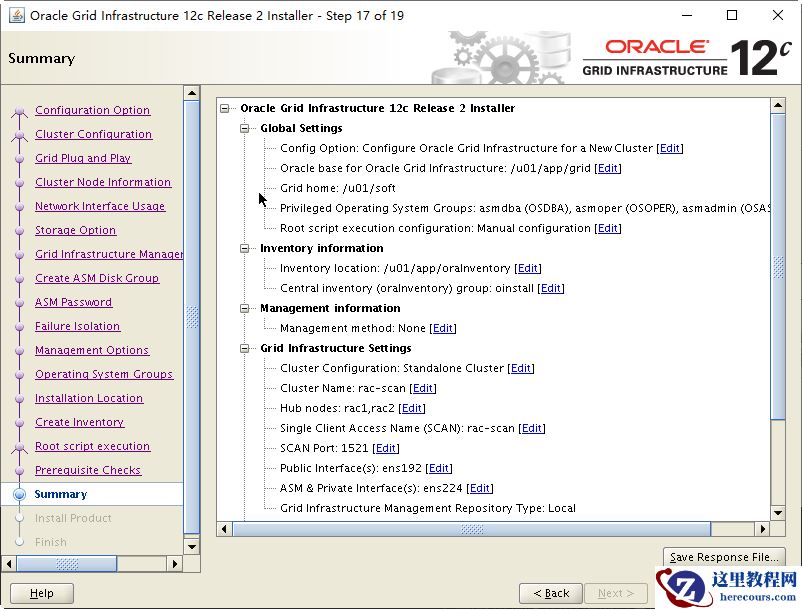Open Network Interface Usage step
Viewport: 802px width, 609px height.
click(100, 206)
